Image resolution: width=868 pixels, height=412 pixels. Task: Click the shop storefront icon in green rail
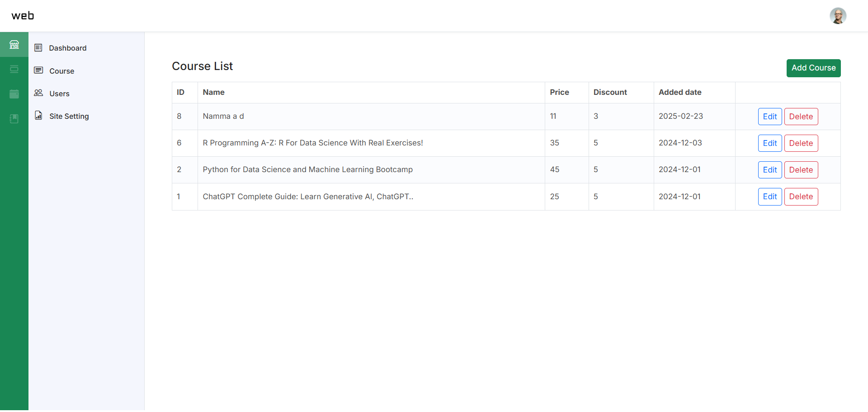coord(14,44)
